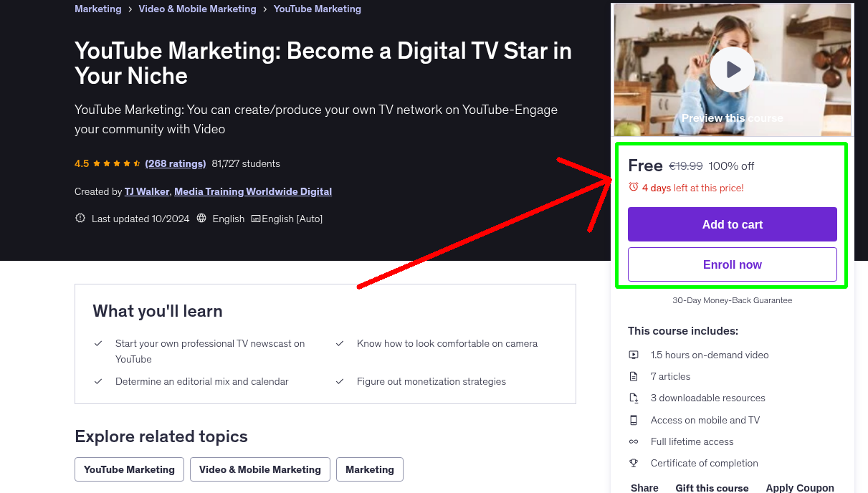This screenshot has height=493, width=868.
Task: Play the course preview video
Action: 732,70
